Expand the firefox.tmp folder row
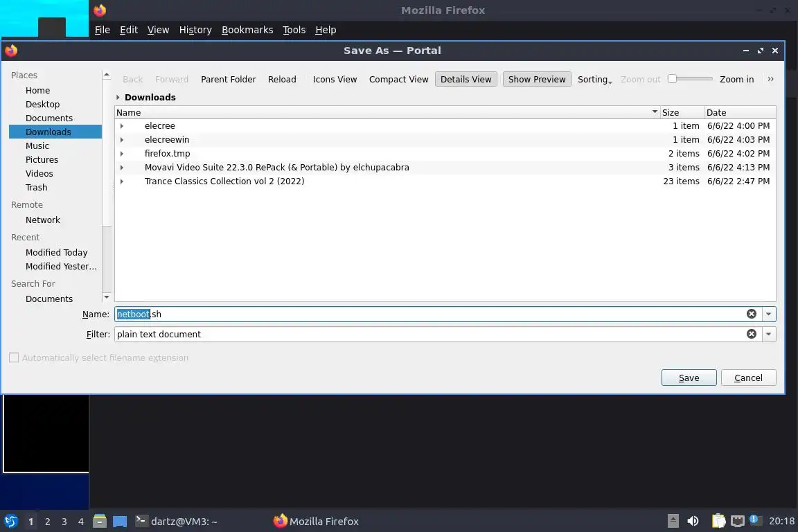 pyautogui.click(x=122, y=153)
